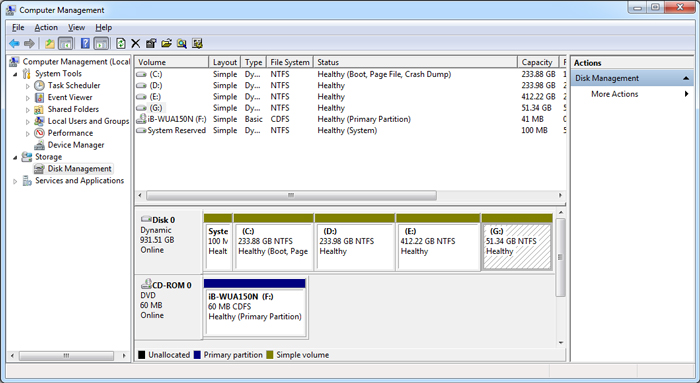700x383 pixels.
Task: Click the Storage node icon
Action: pyautogui.click(x=27, y=157)
